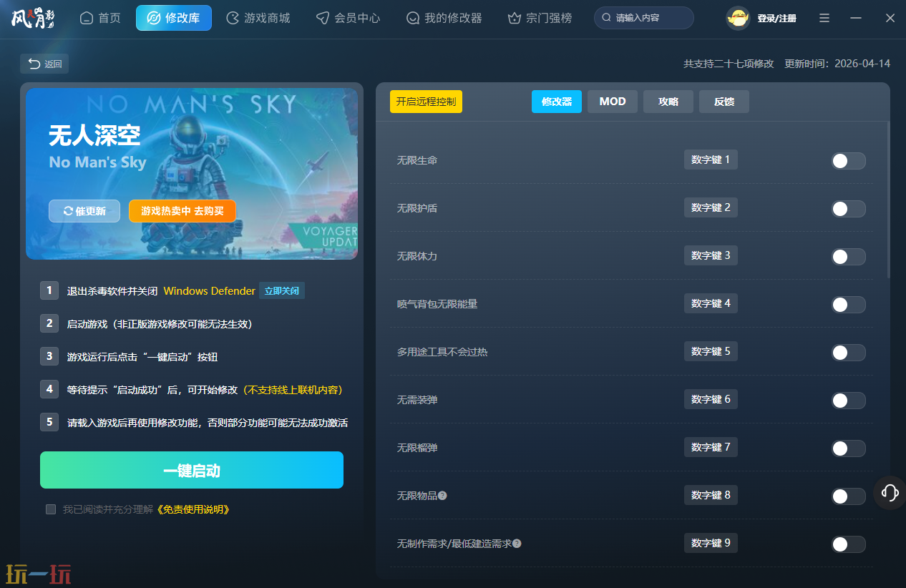Open the 反馈 feedback tab
906x588 pixels.
point(724,102)
